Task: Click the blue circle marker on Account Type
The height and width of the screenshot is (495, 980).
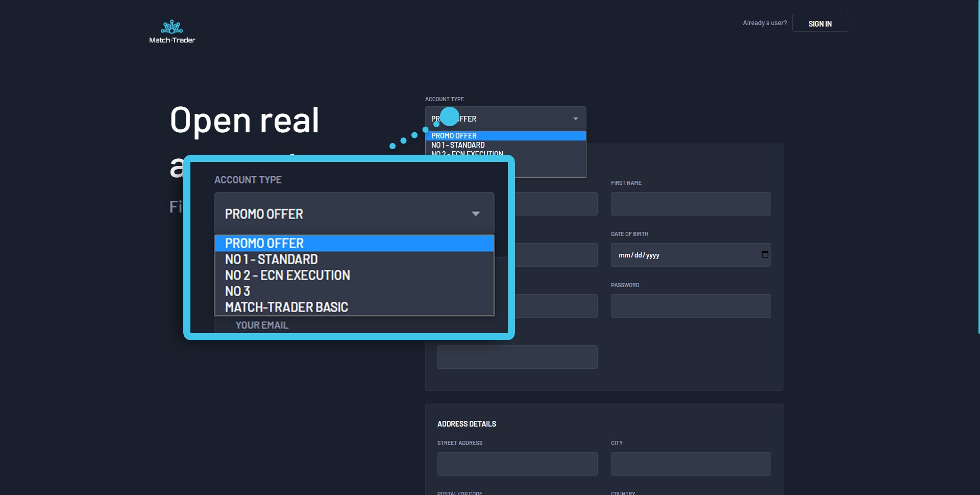Action: 450,116
